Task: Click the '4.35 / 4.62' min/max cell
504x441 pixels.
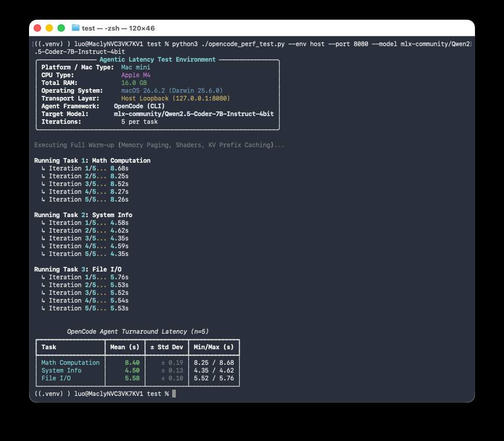Action: [214, 371]
